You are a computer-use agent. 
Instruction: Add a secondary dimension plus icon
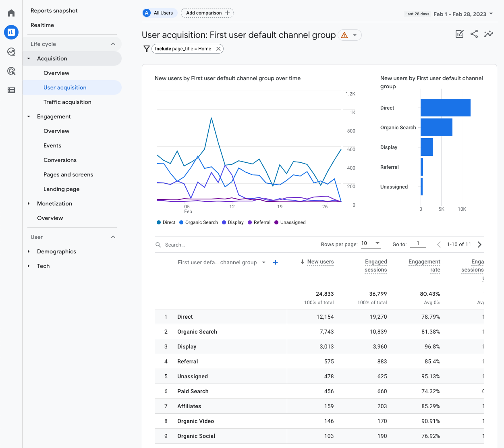[276, 262]
